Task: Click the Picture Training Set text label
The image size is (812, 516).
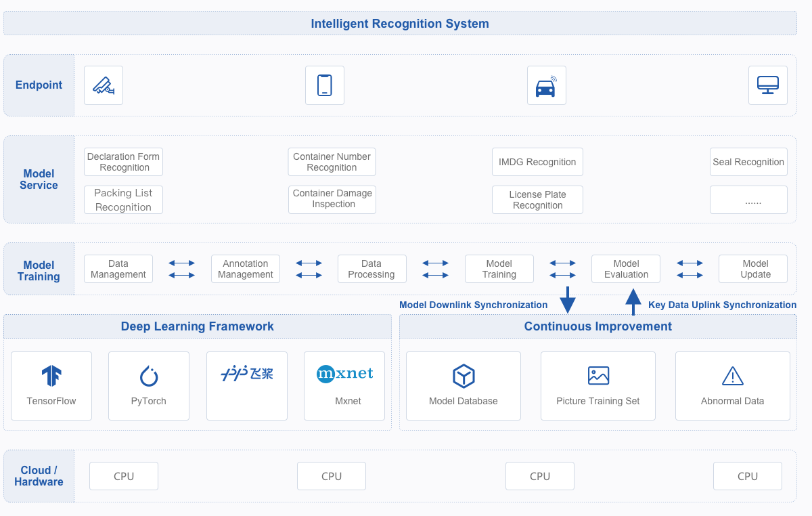Action: coord(598,401)
